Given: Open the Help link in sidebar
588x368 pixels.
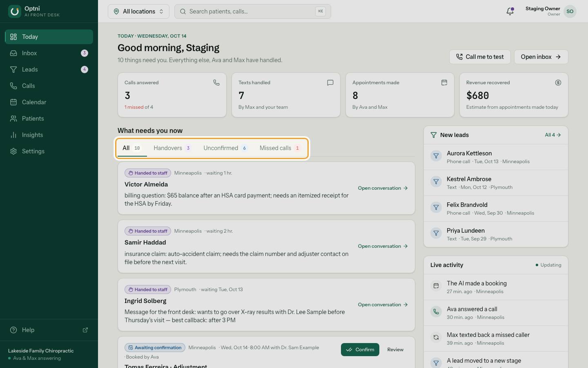Looking at the screenshot, I should tap(49, 330).
